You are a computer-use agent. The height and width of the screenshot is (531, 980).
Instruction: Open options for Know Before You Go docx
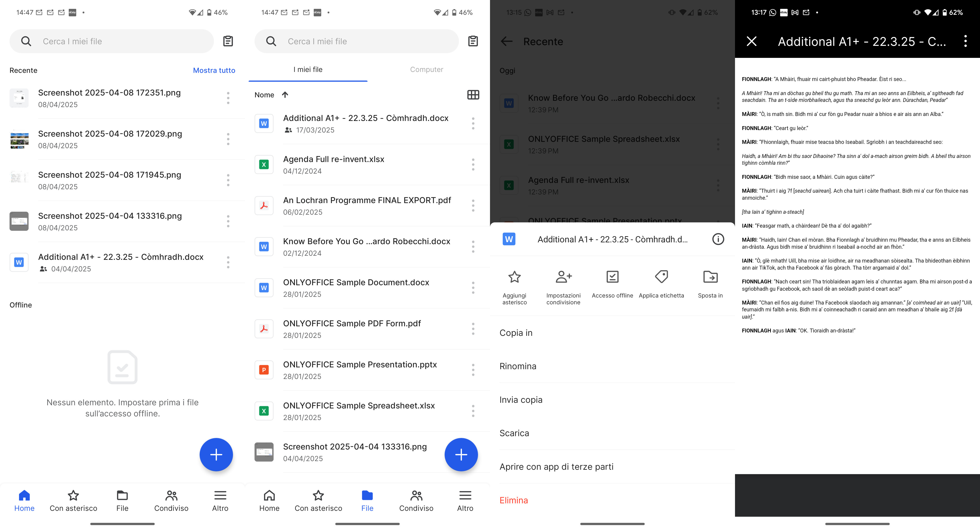473,247
